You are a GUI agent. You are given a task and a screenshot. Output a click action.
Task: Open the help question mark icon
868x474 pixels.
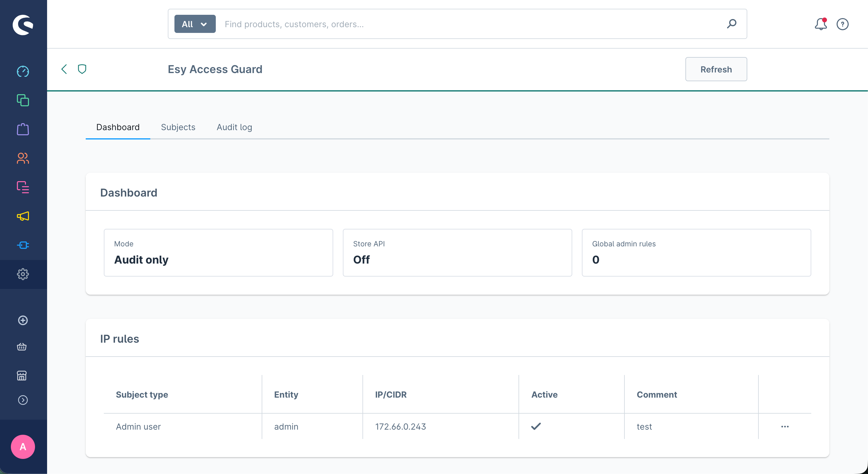pos(842,24)
